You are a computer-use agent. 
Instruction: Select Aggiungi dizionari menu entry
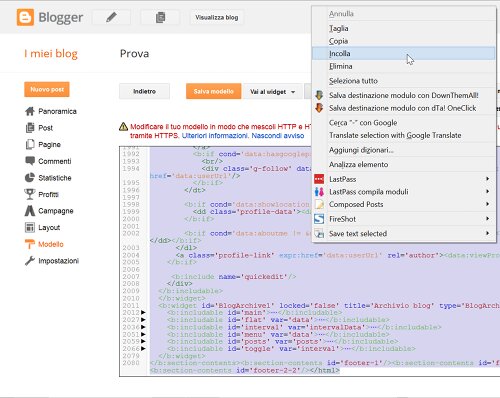coord(403,150)
